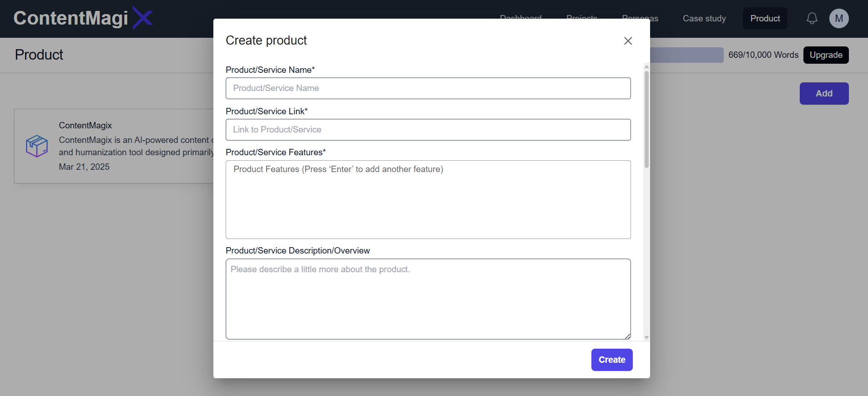This screenshot has width=868, height=396.
Task: Click the ContentMagix product cube icon
Action: coord(37,146)
